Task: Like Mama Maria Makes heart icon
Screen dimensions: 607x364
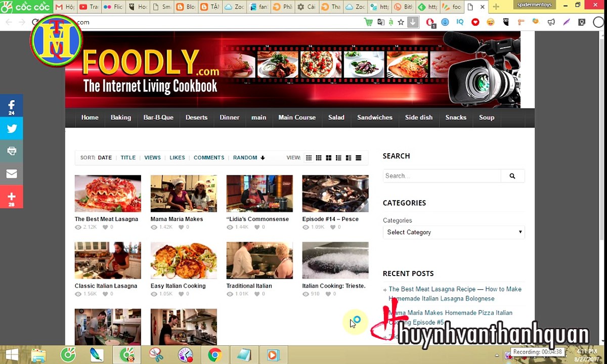Action: [181, 227]
